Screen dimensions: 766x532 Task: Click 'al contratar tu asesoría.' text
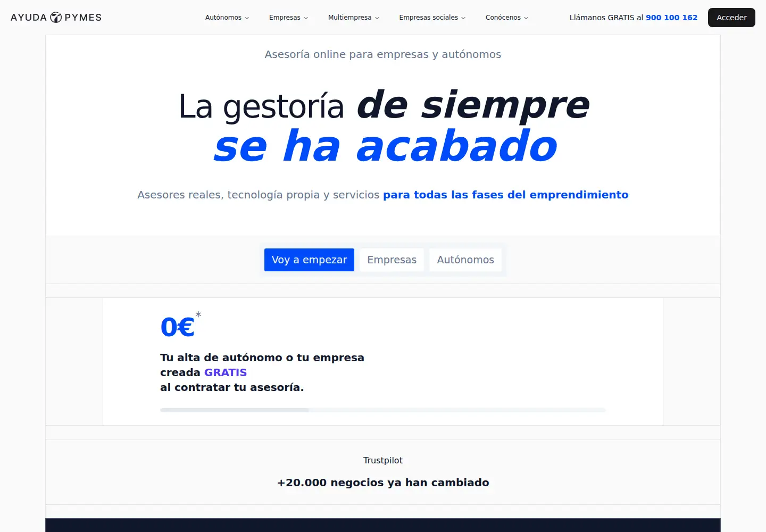point(232,387)
